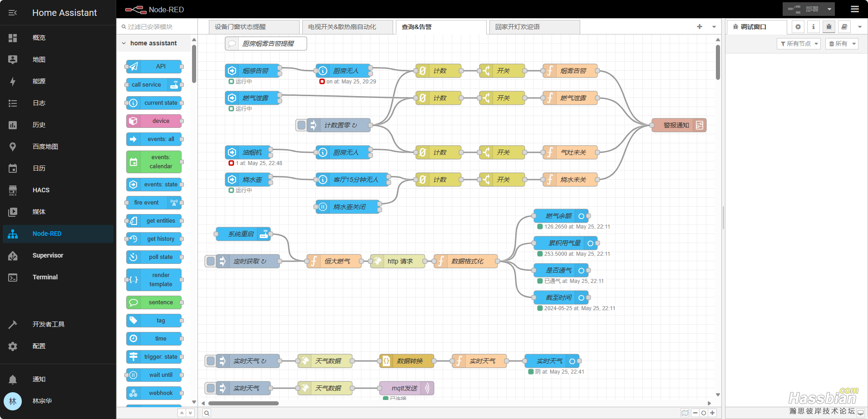Open the 概览 overview page
Image resolution: width=868 pixels, height=419 pixels.
58,38
